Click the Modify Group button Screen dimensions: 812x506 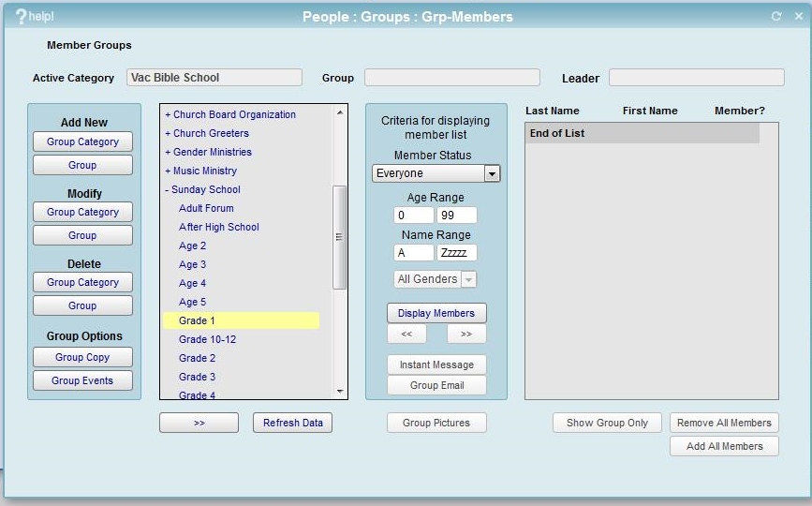(82, 235)
